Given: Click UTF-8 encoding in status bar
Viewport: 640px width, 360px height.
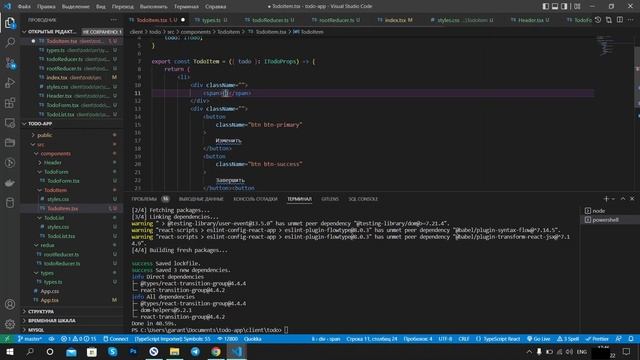Looking at the screenshot, I should click(x=445, y=339).
